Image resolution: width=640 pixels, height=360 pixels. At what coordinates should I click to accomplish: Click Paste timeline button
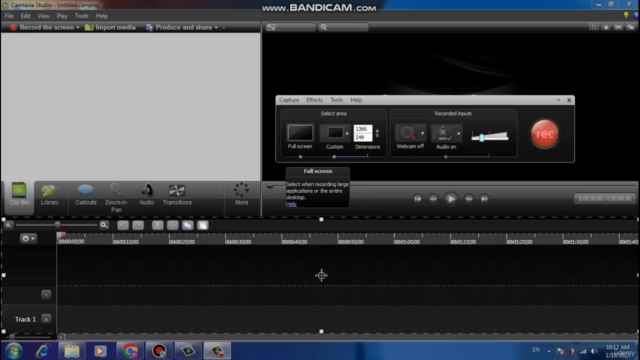point(203,225)
